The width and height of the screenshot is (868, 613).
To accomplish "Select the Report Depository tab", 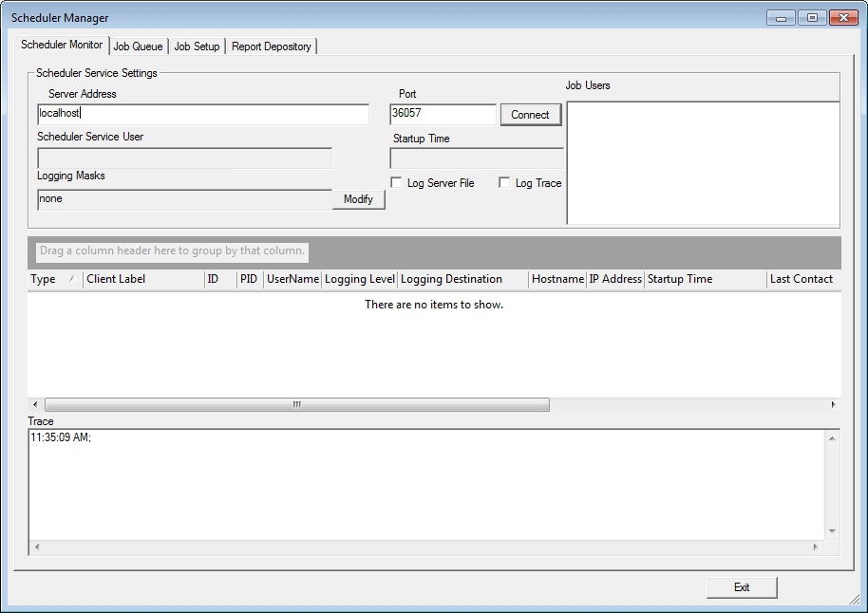I will coord(271,46).
